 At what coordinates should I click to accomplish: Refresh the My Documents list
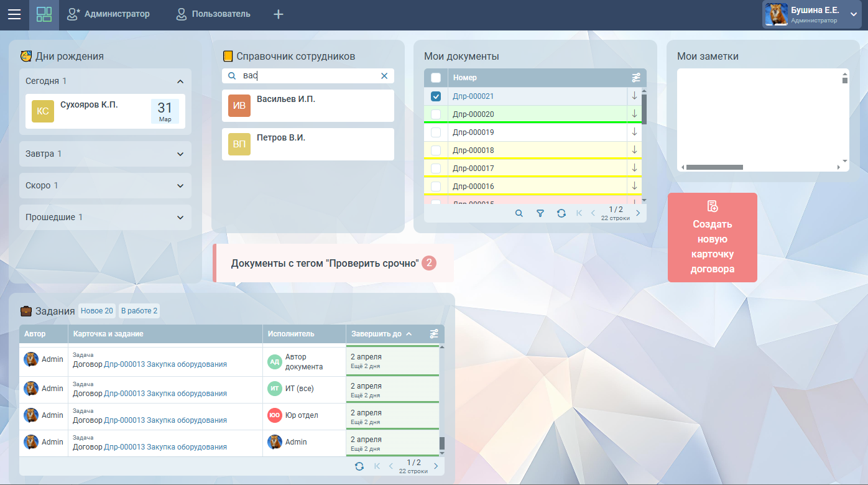click(x=561, y=213)
